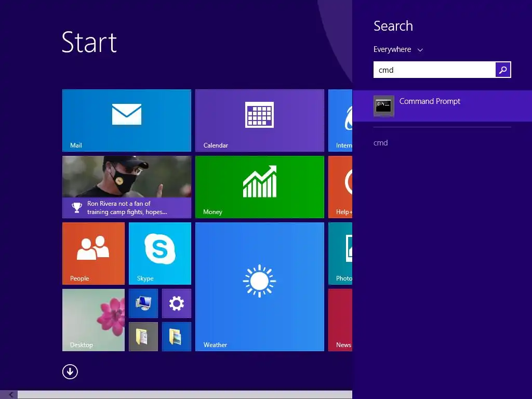Open the Desktop tile
The image size is (532, 399).
[94, 320]
